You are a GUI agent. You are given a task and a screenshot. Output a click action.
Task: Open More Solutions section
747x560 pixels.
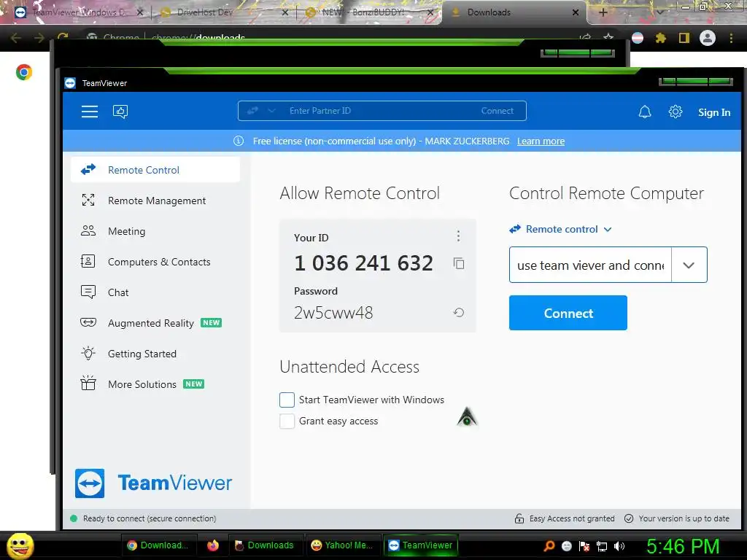click(155, 384)
